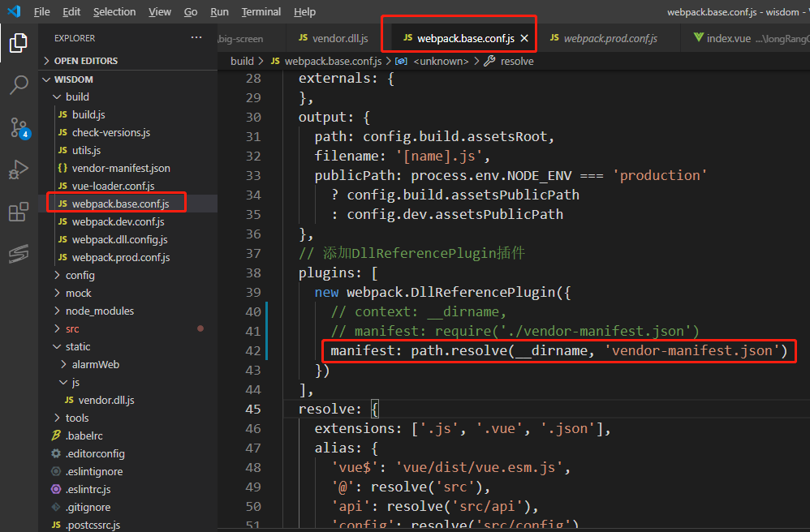Expand the OPEN EDITORS section

pyautogui.click(x=127, y=61)
